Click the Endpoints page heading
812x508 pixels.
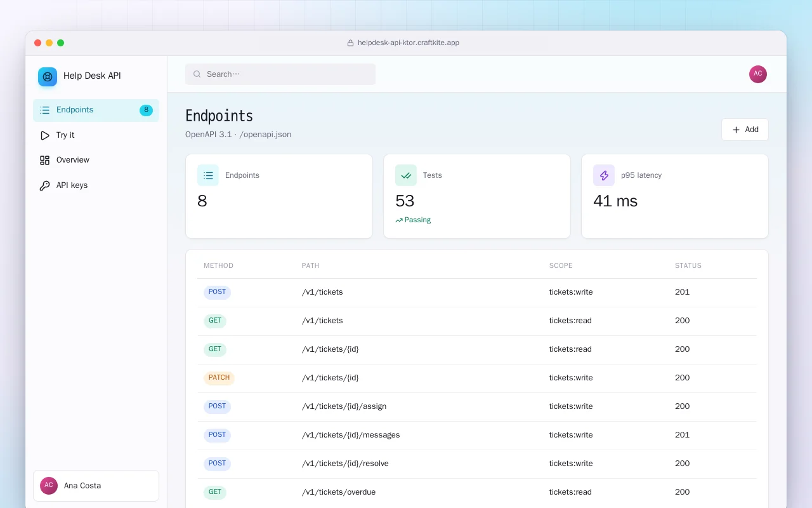[x=219, y=116]
